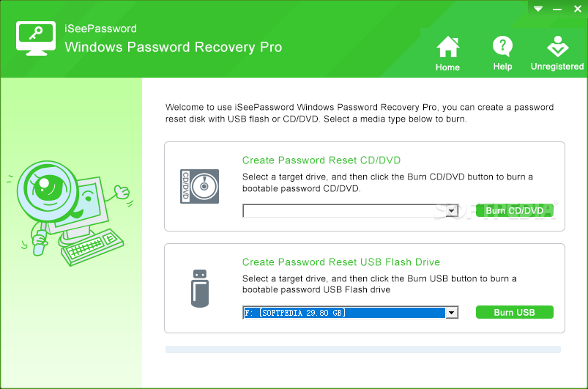The height and width of the screenshot is (389, 588).
Task: Open the title bar dropdown menu triangle
Action: coord(538,9)
